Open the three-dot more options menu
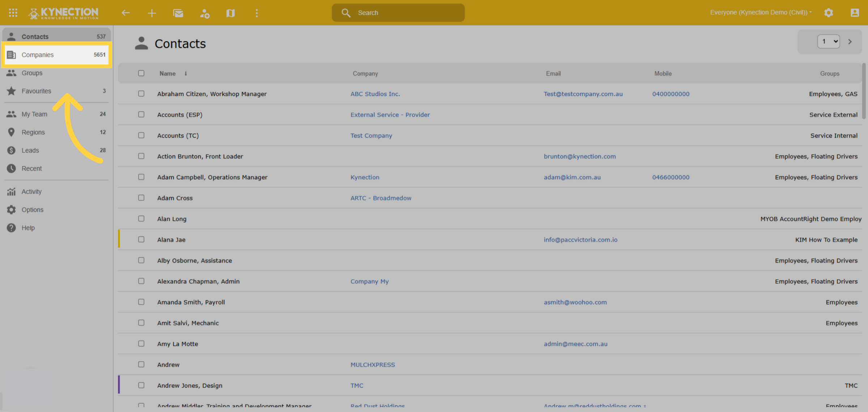 coord(257,13)
